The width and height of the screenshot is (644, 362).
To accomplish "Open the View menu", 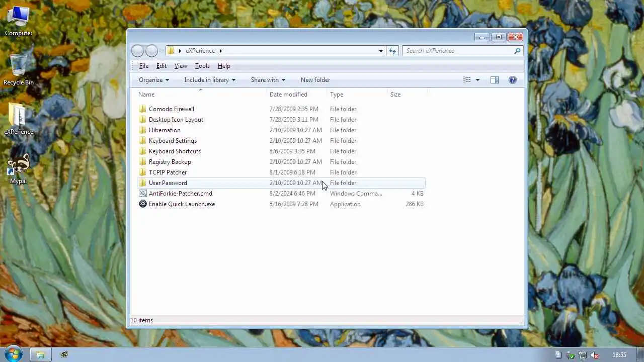I will tap(181, 66).
